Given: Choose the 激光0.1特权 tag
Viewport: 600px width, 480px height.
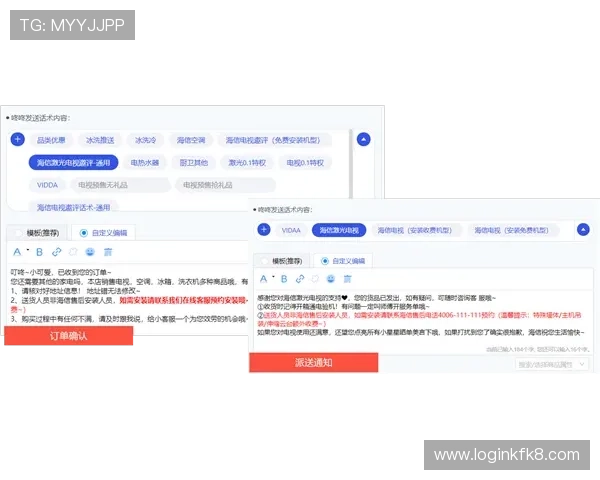Looking at the screenshot, I should pyautogui.click(x=247, y=163).
